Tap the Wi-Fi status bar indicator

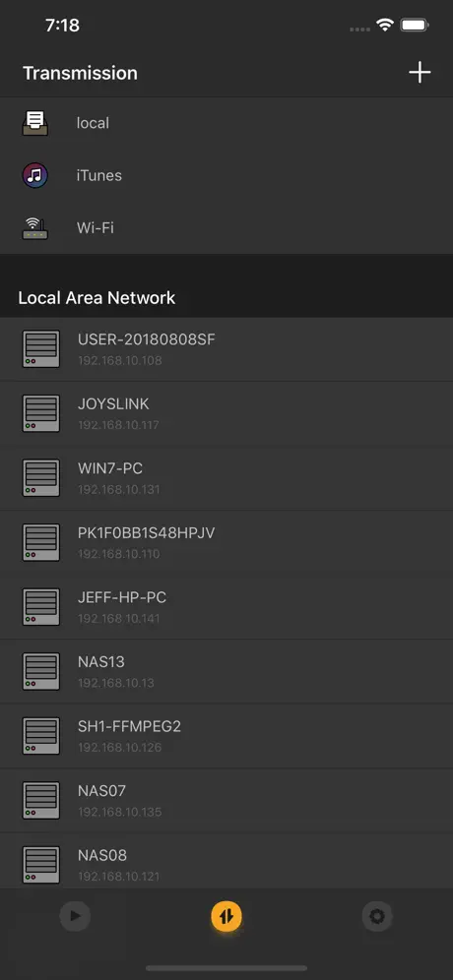(x=384, y=25)
